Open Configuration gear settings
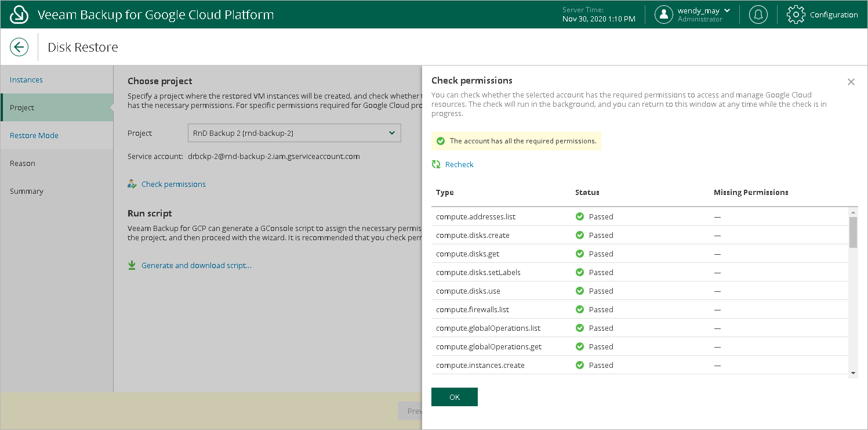The image size is (868, 430). (796, 15)
